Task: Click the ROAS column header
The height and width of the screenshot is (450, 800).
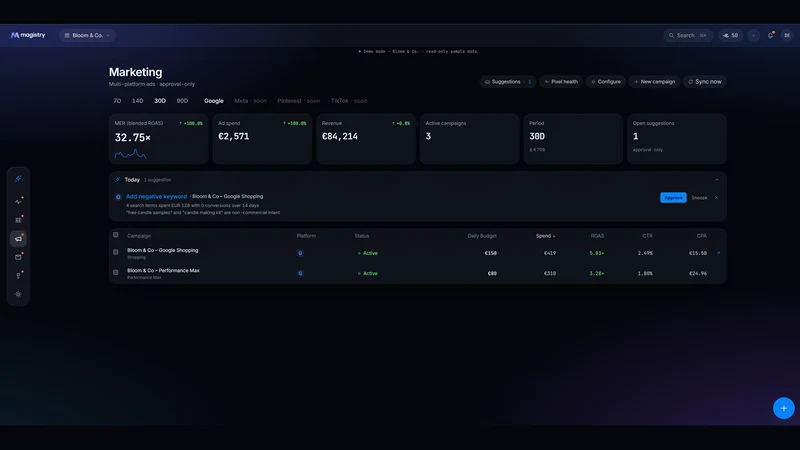Action: (x=597, y=236)
